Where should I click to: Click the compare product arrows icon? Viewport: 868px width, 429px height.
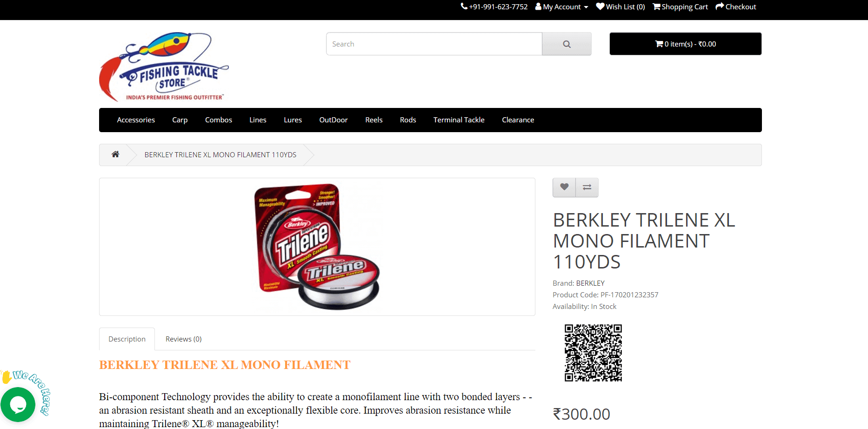(x=587, y=187)
